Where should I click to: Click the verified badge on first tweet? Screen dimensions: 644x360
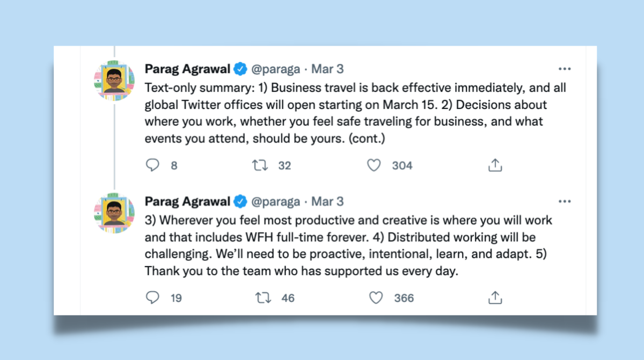coord(240,69)
